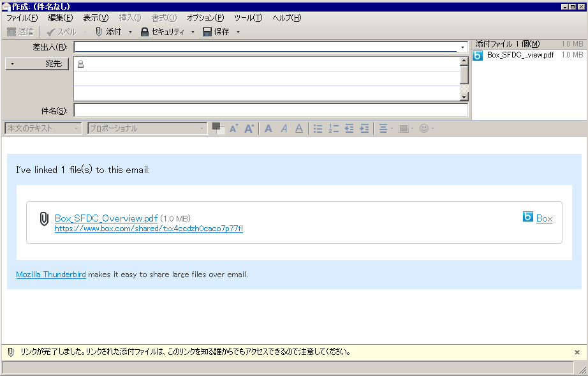Click the スペル spell check button

click(61, 32)
